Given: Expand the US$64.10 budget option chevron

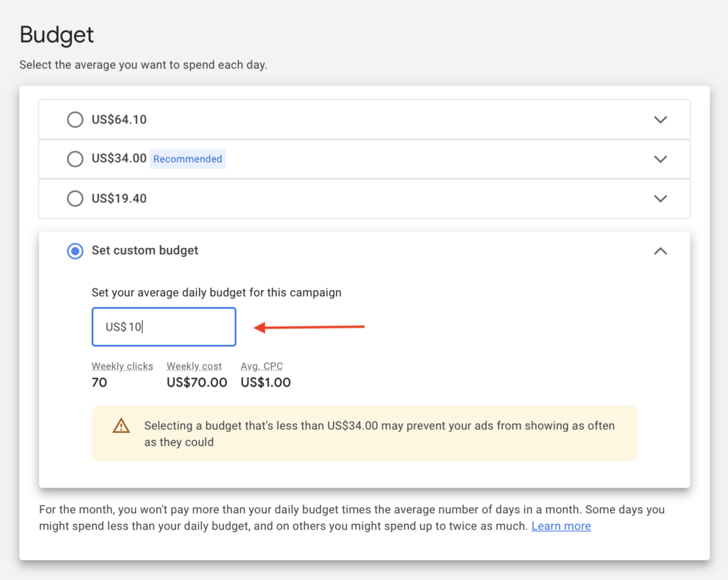Looking at the screenshot, I should point(660,119).
